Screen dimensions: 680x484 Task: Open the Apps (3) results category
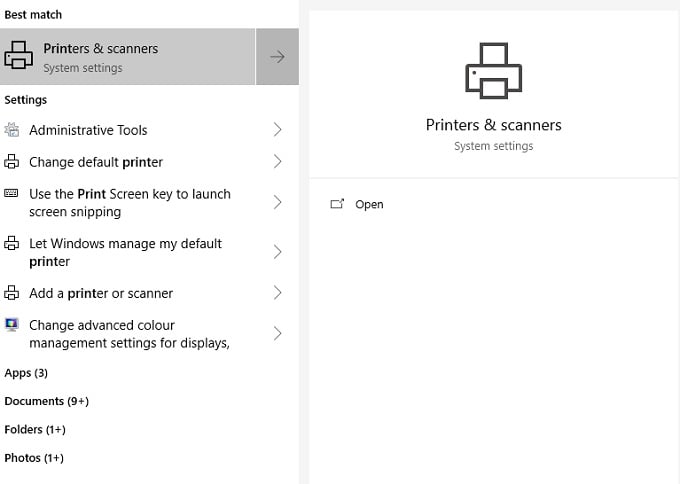click(26, 373)
